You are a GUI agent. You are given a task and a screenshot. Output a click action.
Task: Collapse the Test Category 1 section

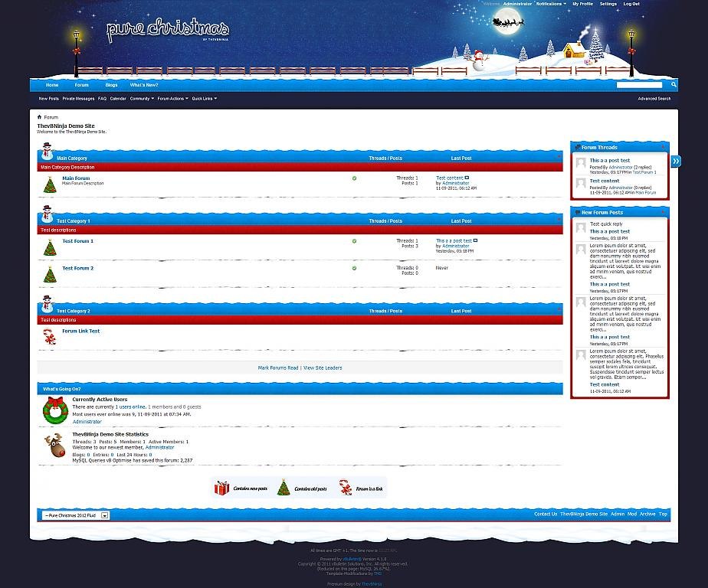559,219
